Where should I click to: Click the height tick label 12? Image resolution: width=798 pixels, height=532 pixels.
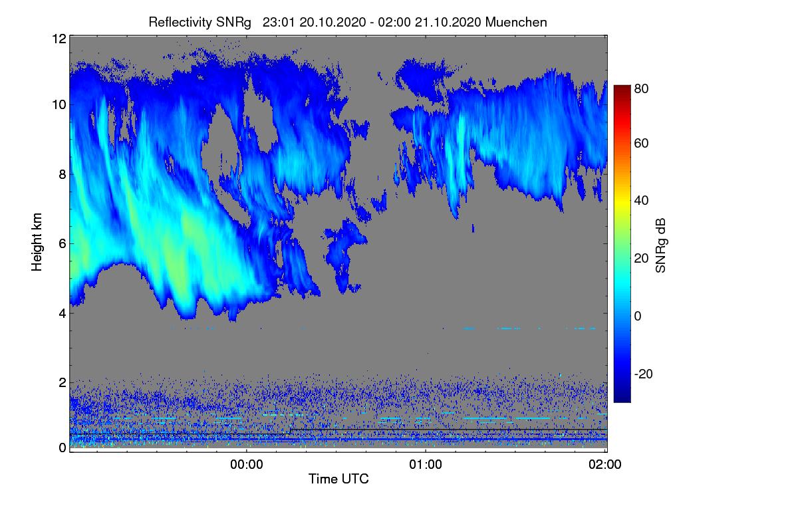(x=59, y=39)
